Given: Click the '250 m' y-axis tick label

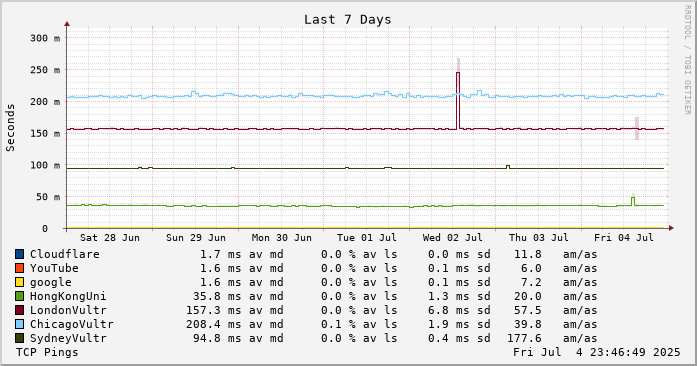Looking at the screenshot, I should (45, 70).
